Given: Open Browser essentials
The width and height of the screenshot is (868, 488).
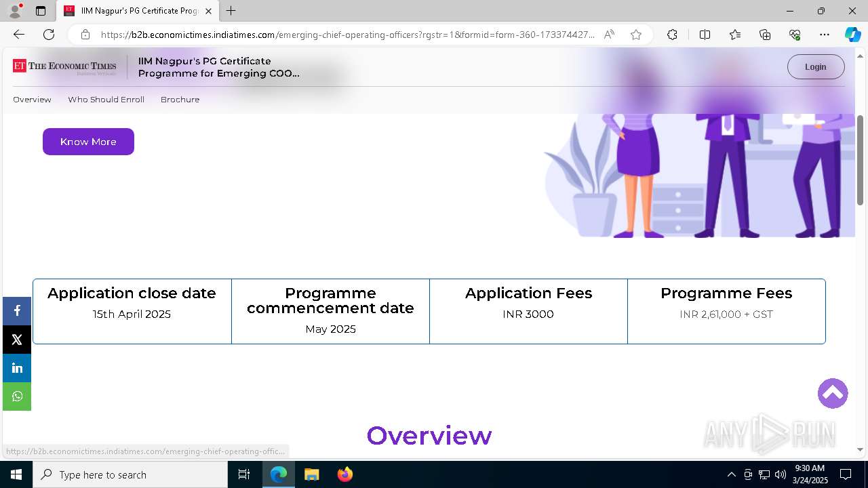Looking at the screenshot, I should click(x=795, y=35).
